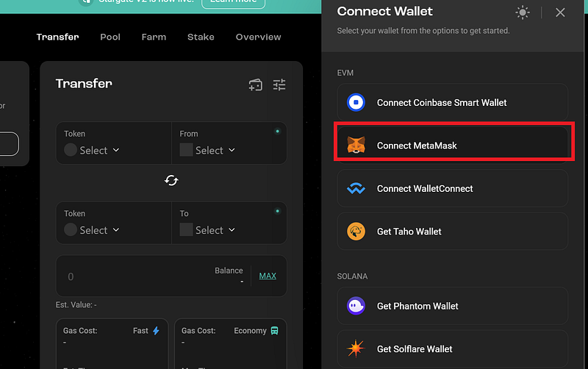Open transfer settings sliders icon
The image size is (588, 369).
[x=279, y=85]
